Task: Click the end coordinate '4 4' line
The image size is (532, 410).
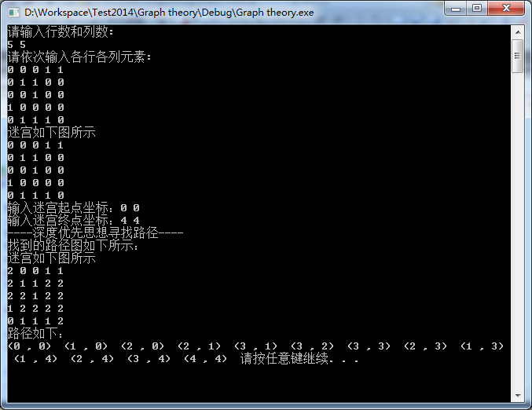Action: click(73, 221)
